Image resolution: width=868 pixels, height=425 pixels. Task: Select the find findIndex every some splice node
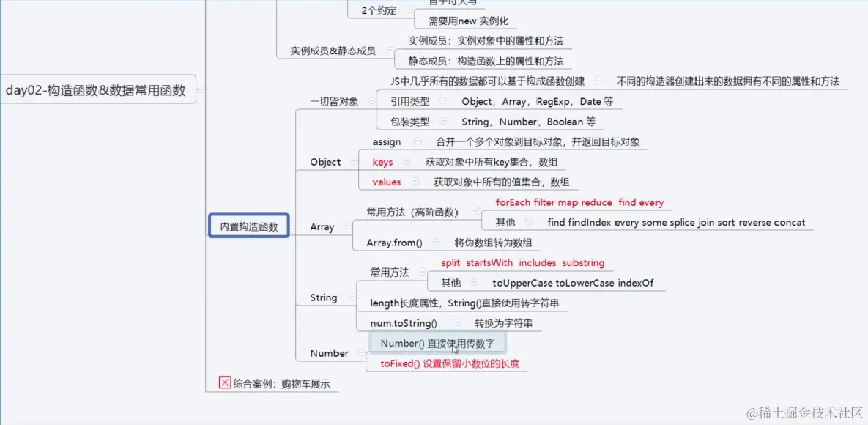(676, 222)
